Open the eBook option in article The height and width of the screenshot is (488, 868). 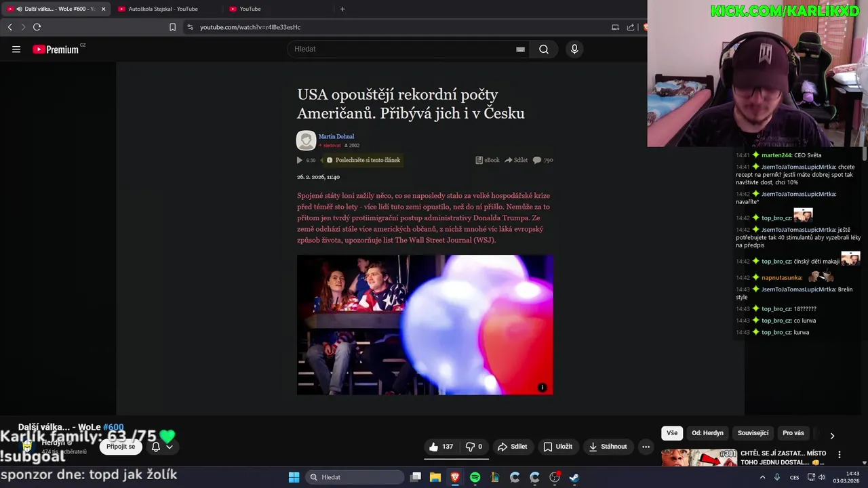[x=488, y=160]
